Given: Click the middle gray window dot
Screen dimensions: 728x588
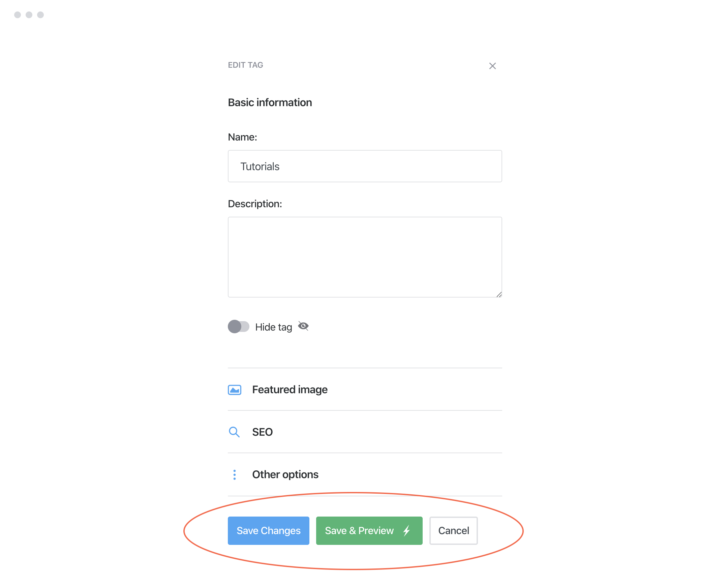Looking at the screenshot, I should coord(28,14).
